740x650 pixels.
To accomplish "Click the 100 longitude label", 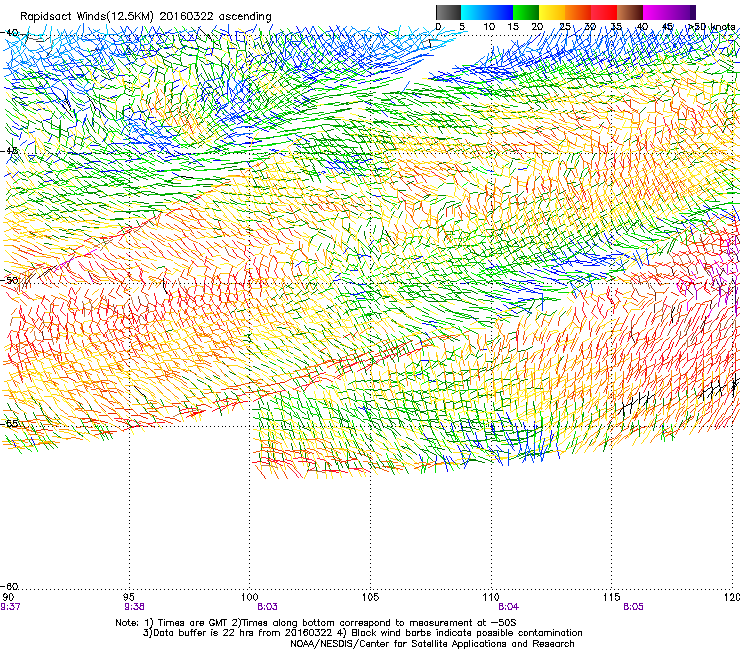I will coord(249,597).
